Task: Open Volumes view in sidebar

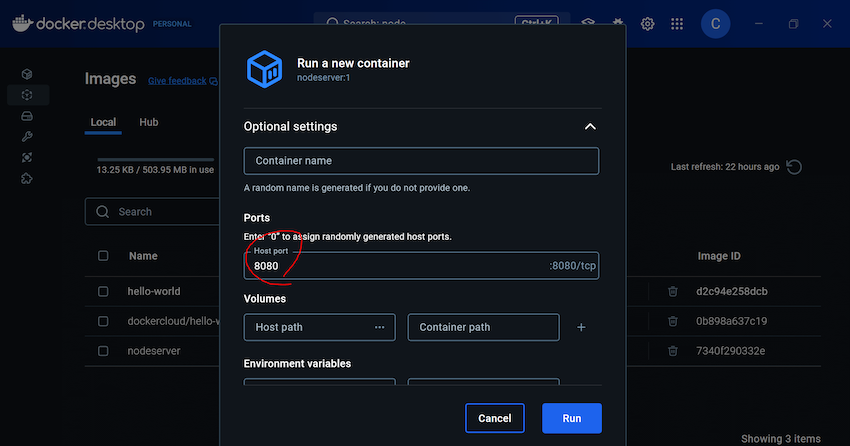Action: click(27, 116)
